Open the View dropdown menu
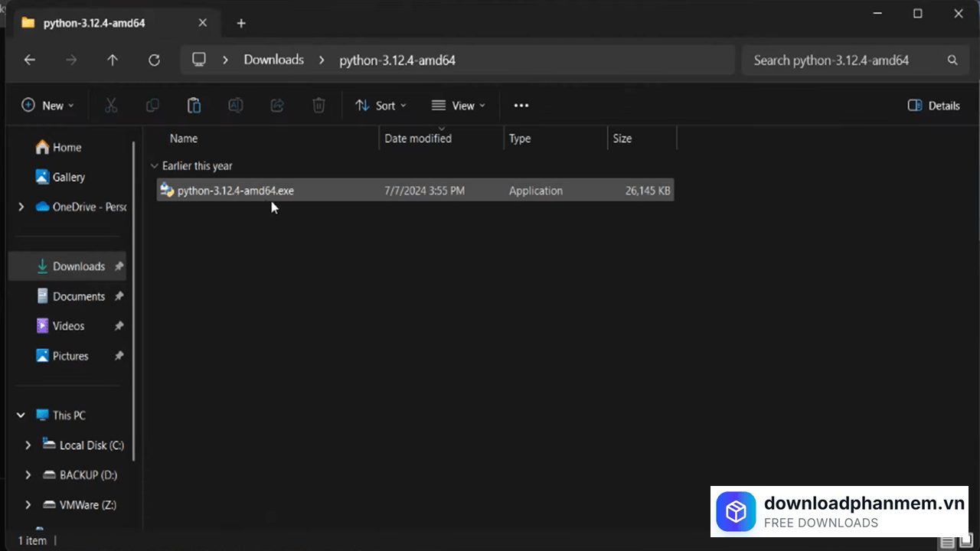 click(x=458, y=106)
